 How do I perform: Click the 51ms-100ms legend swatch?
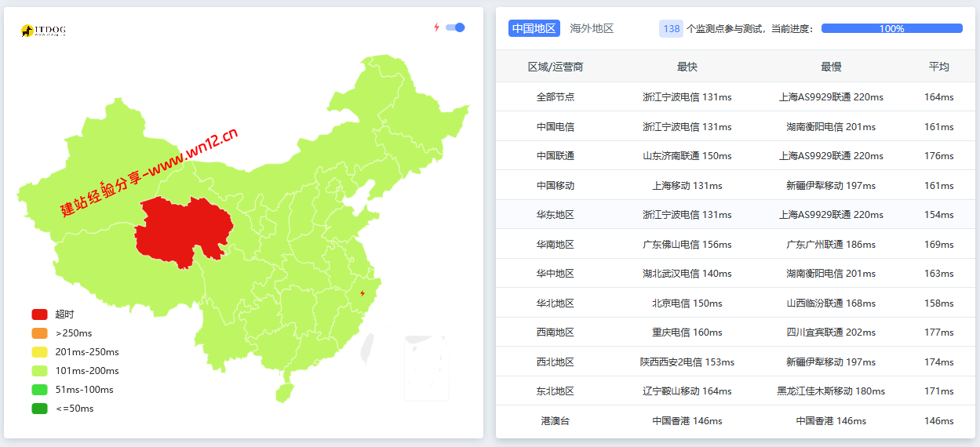(x=39, y=390)
